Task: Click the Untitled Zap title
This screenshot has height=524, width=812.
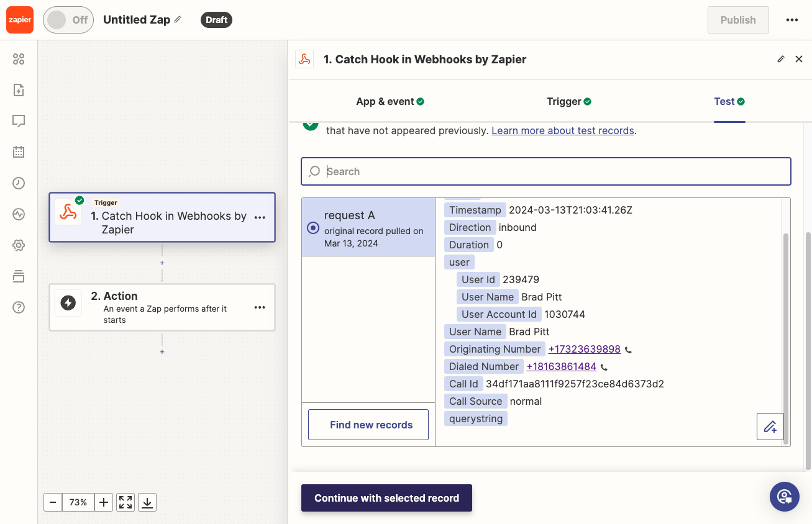Action: (x=137, y=20)
